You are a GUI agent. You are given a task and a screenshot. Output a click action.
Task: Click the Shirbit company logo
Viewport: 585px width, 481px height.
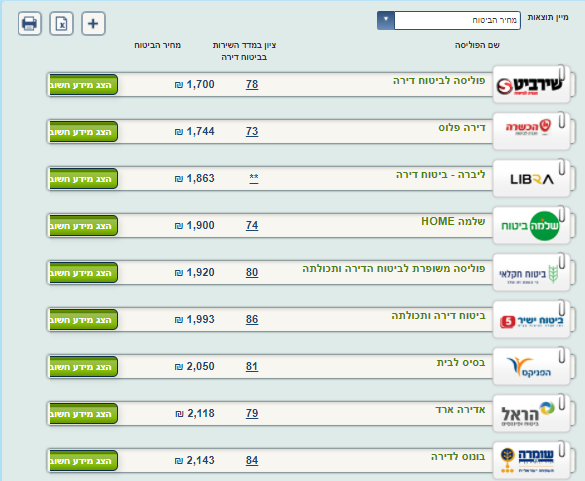click(529, 85)
